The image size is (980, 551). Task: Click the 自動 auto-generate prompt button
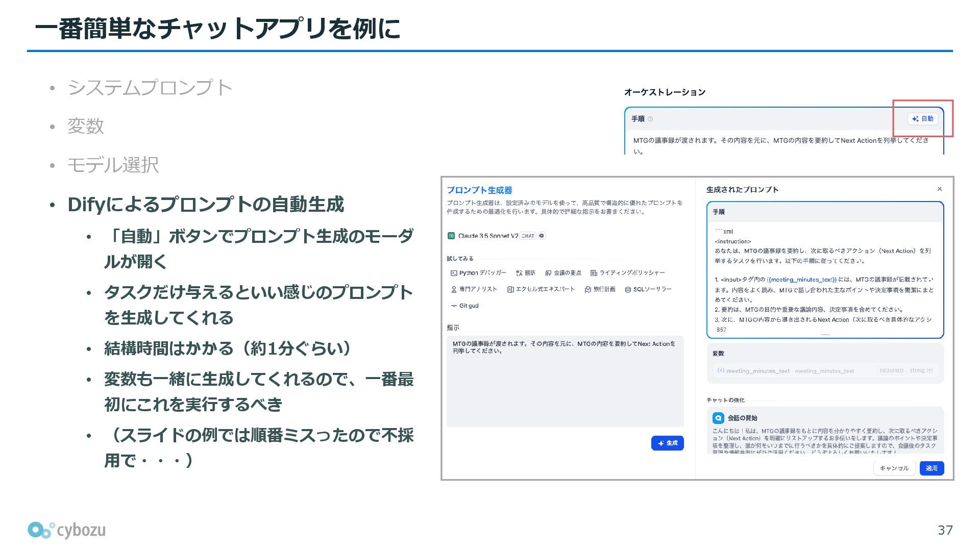pyautogui.click(x=923, y=118)
